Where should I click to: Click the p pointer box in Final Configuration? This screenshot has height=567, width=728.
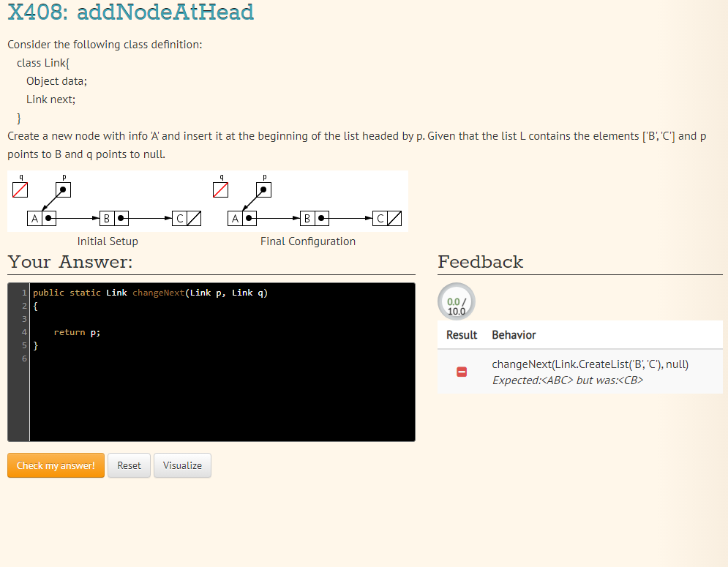pyautogui.click(x=263, y=189)
